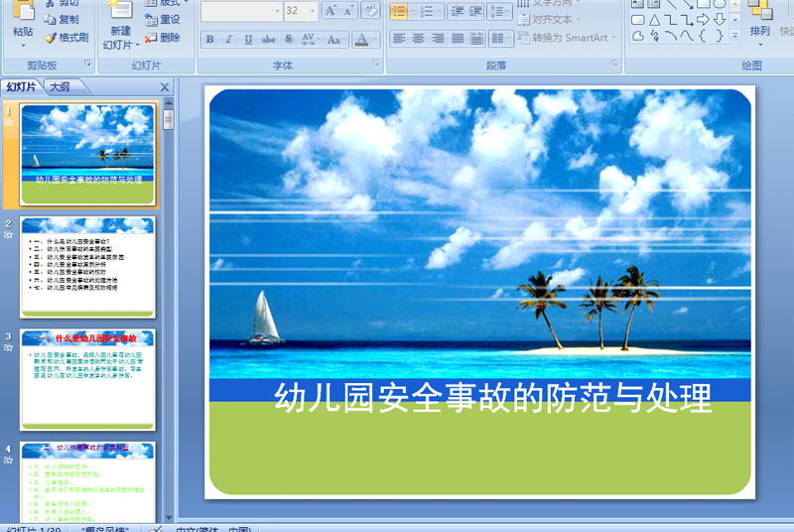Click the Arrange (排列) button
This screenshot has width=794, height=532.
[759, 31]
